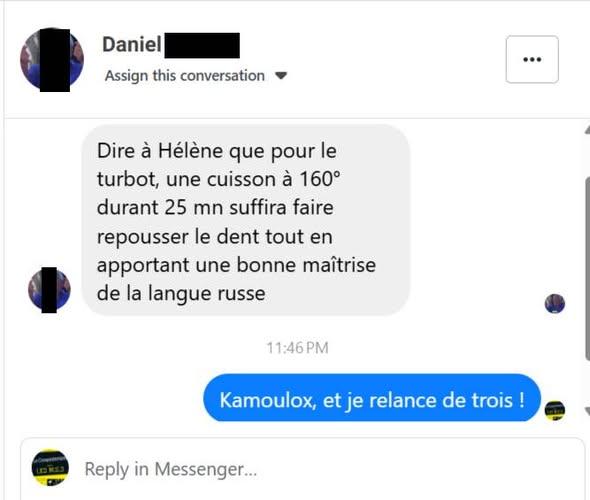This screenshot has width=590, height=500.
Task: Click the Daniel contact name
Action: click(x=132, y=44)
